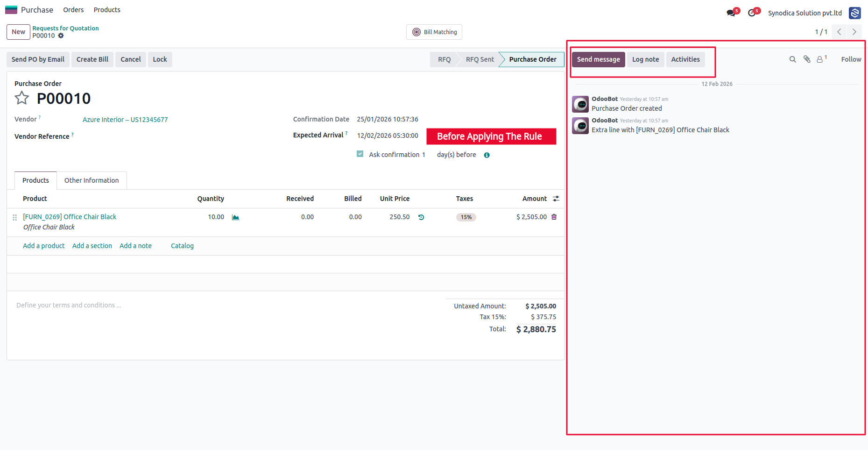Delete the Office Chair Black line
The height and width of the screenshot is (450, 868).
tap(554, 217)
